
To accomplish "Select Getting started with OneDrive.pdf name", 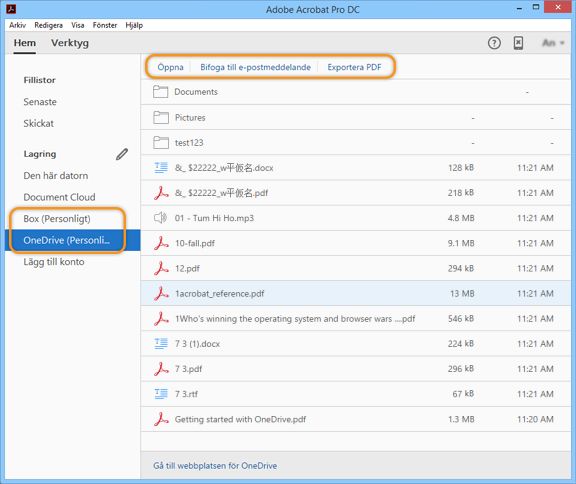I will [x=240, y=419].
